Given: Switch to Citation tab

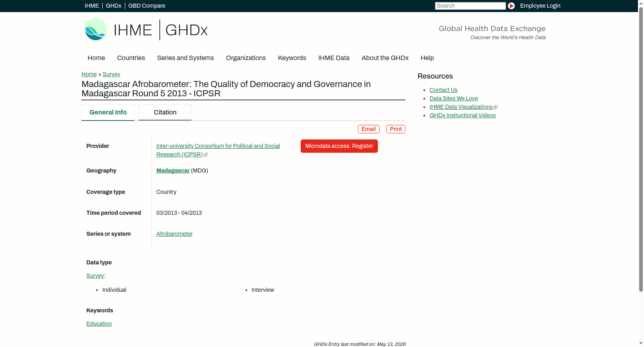Looking at the screenshot, I should tap(165, 112).
